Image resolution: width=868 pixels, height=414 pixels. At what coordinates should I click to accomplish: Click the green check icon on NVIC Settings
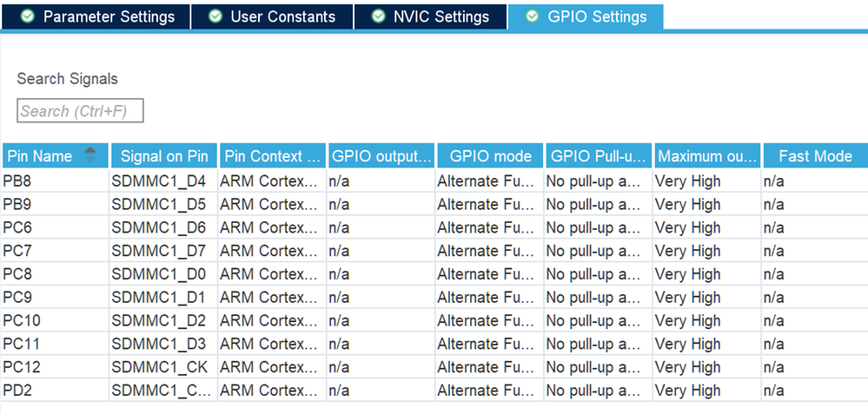(x=378, y=17)
